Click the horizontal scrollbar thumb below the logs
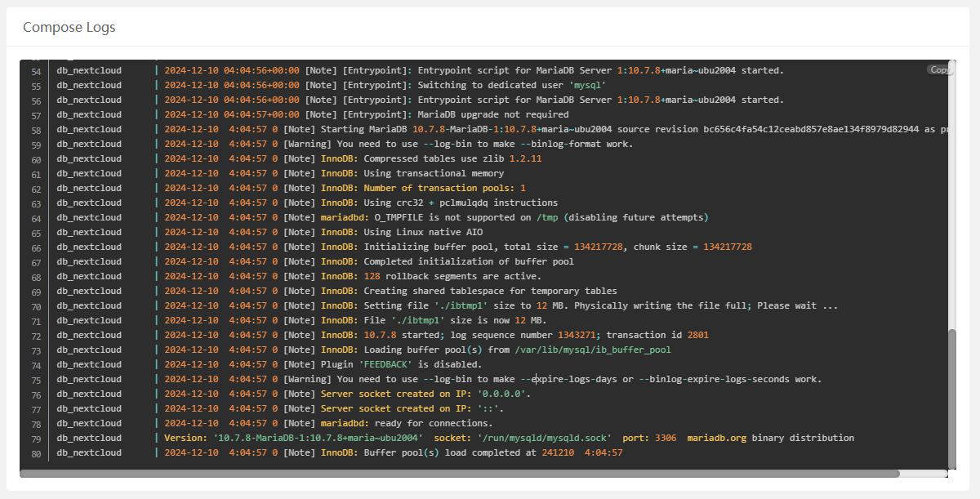The image size is (980, 499). (x=457, y=473)
